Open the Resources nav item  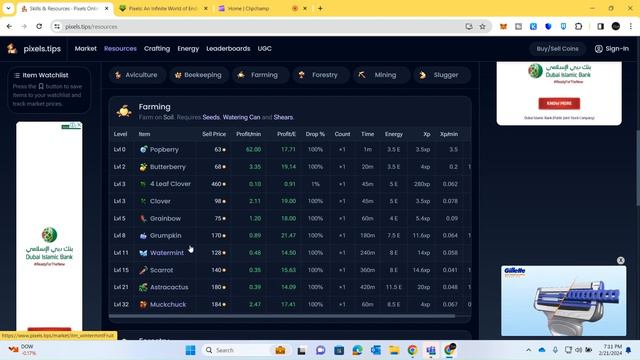pos(120,49)
